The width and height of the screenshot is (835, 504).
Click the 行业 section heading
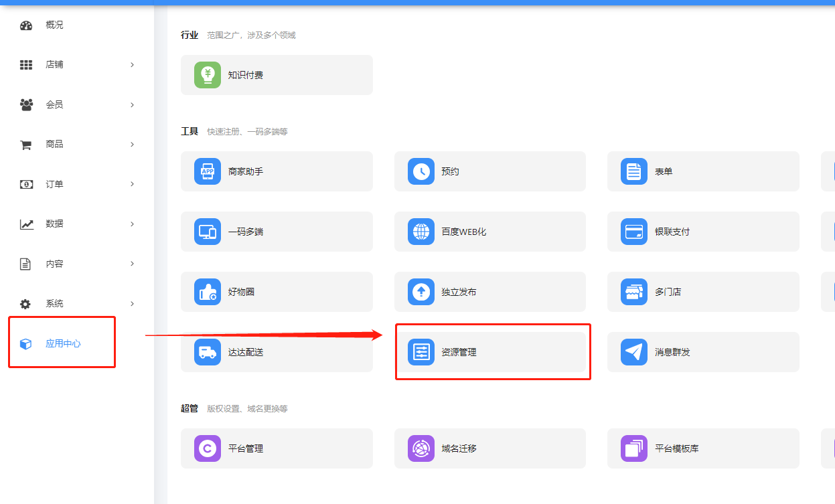point(189,35)
